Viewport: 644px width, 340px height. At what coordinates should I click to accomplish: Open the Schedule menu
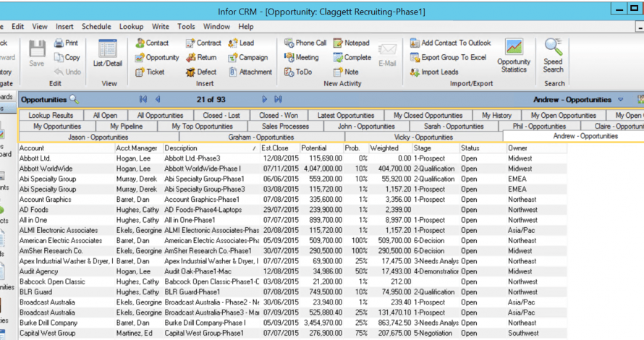tap(96, 27)
